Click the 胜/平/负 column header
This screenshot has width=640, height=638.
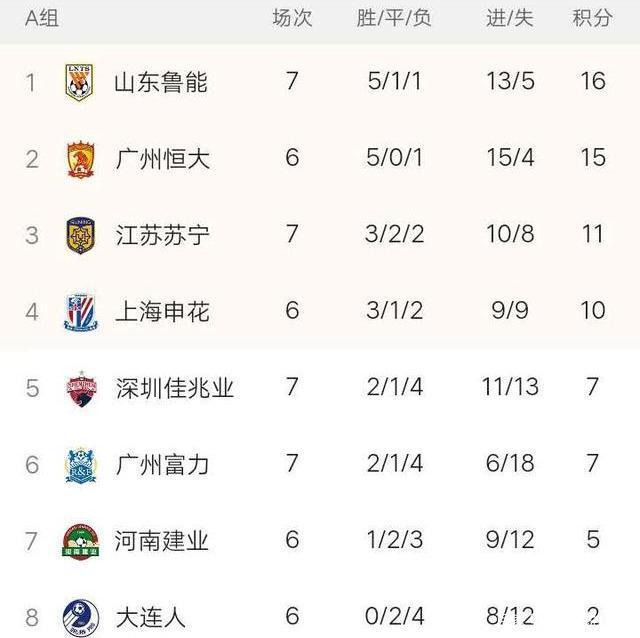[393, 19]
